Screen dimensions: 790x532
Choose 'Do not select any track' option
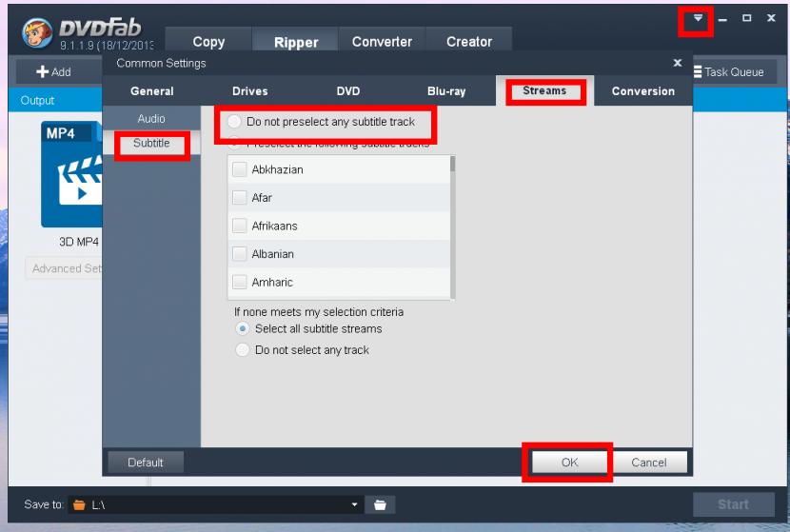point(242,350)
